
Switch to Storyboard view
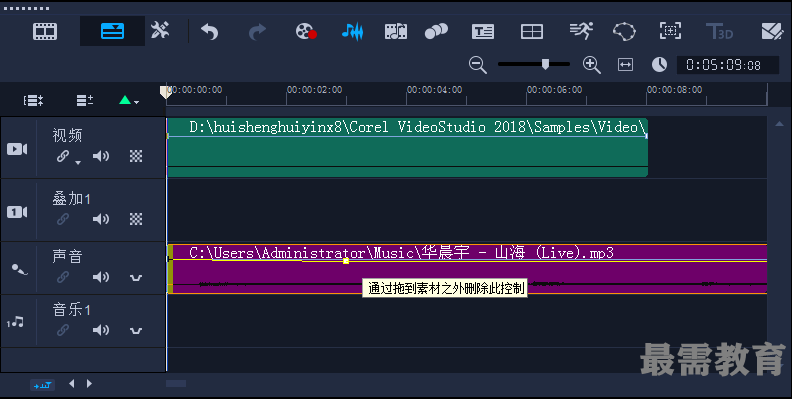click(x=45, y=31)
